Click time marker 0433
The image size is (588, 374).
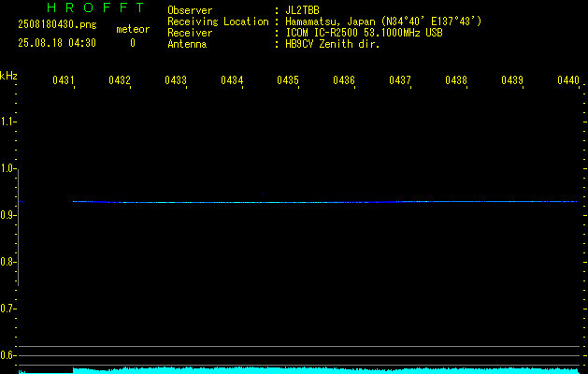tap(176, 79)
